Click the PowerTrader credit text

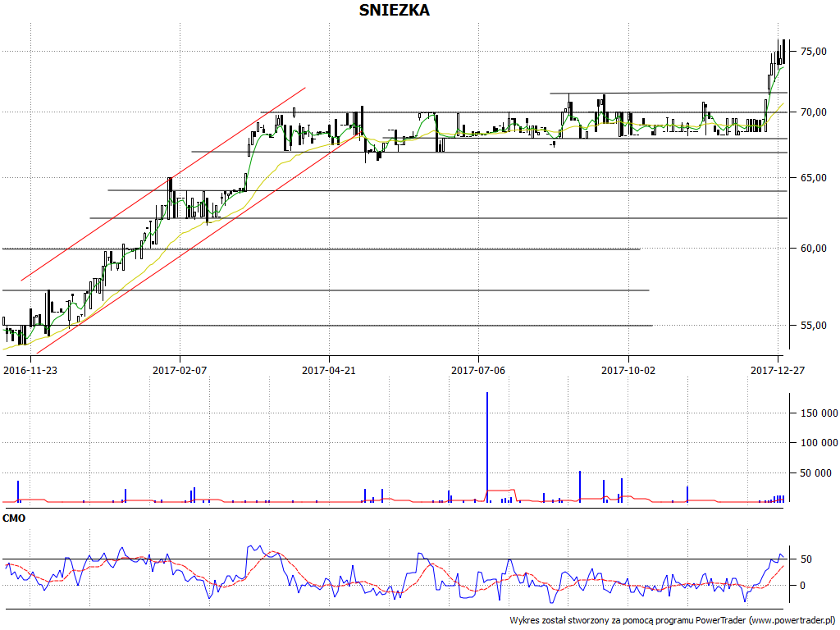click(x=673, y=620)
